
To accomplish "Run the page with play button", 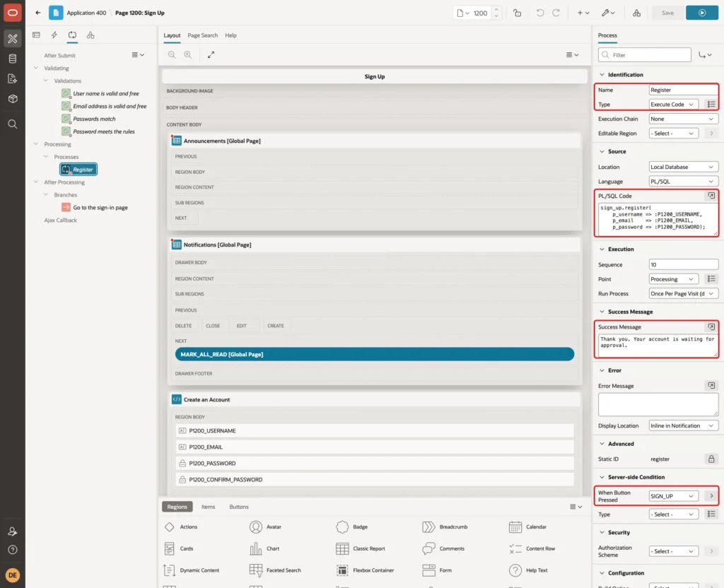I will (x=702, y=13).
